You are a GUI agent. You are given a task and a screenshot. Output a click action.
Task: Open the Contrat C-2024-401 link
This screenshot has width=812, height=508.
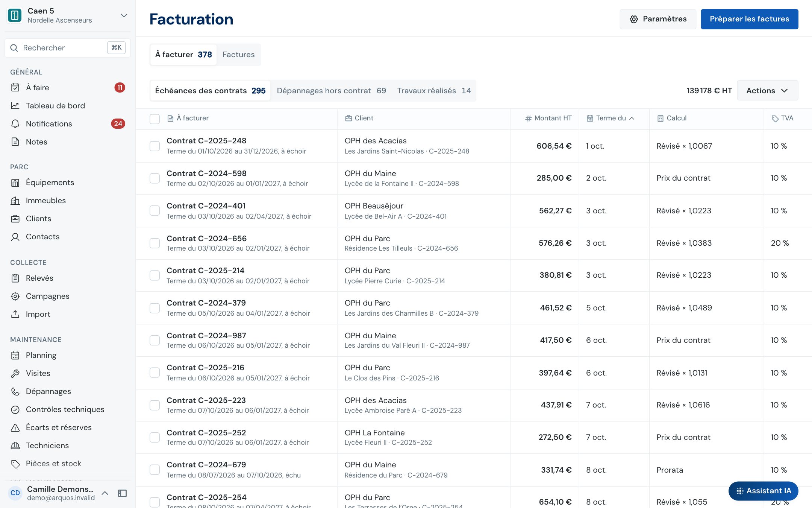click(x=206, y=206)
